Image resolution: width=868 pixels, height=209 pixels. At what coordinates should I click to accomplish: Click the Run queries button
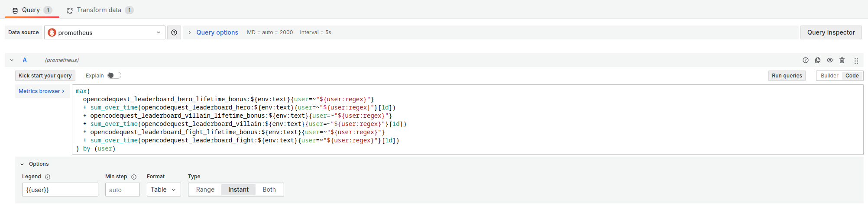787,76
